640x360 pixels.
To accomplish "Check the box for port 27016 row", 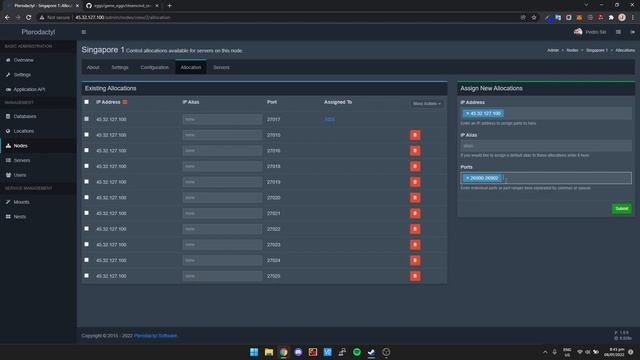I will tap(87, 150).
